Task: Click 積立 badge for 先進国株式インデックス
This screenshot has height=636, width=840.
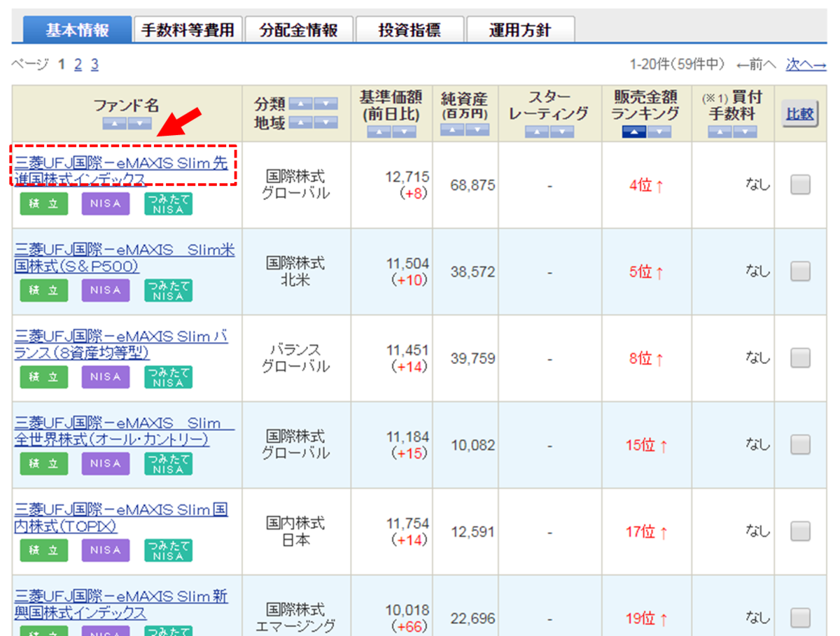Action: tap(43, 204)
